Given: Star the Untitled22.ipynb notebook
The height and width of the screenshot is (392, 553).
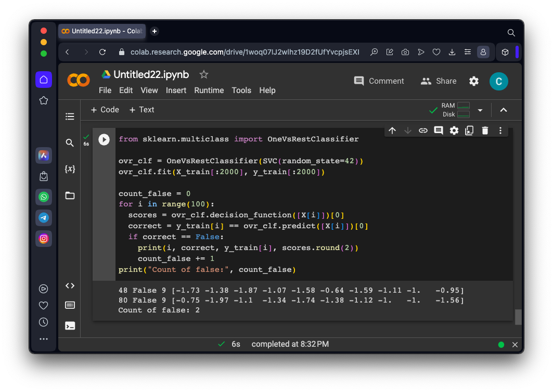Looking at the screenshot, I should (204, 74).
